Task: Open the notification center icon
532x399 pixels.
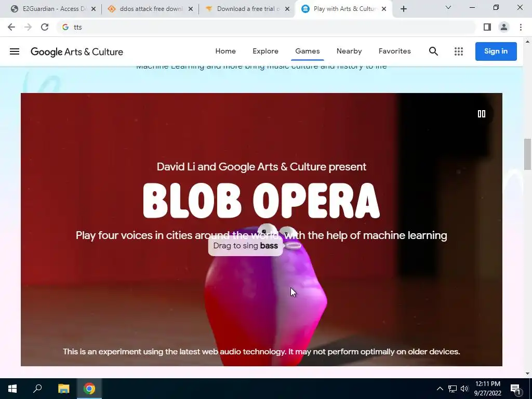Action: [x=515, y=389]
